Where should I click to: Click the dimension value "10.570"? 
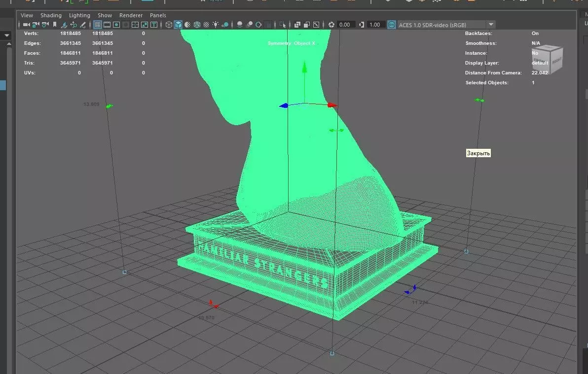tap(206, 317)
